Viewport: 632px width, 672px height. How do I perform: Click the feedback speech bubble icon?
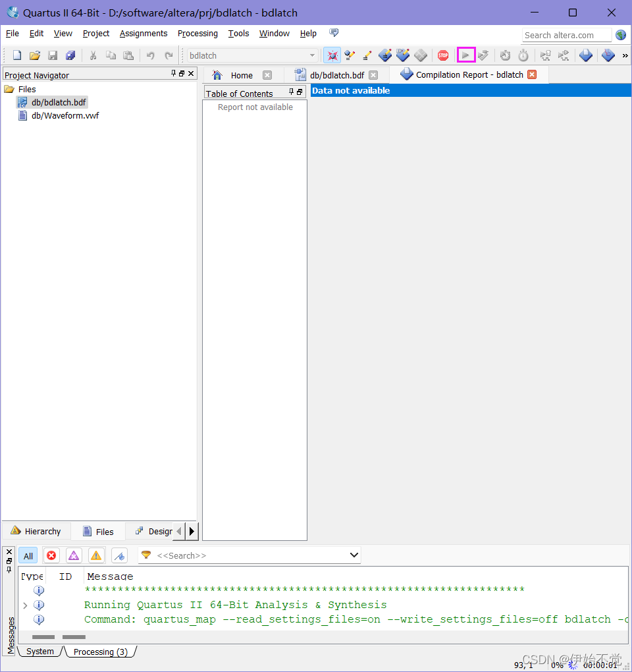click(334, 32)
